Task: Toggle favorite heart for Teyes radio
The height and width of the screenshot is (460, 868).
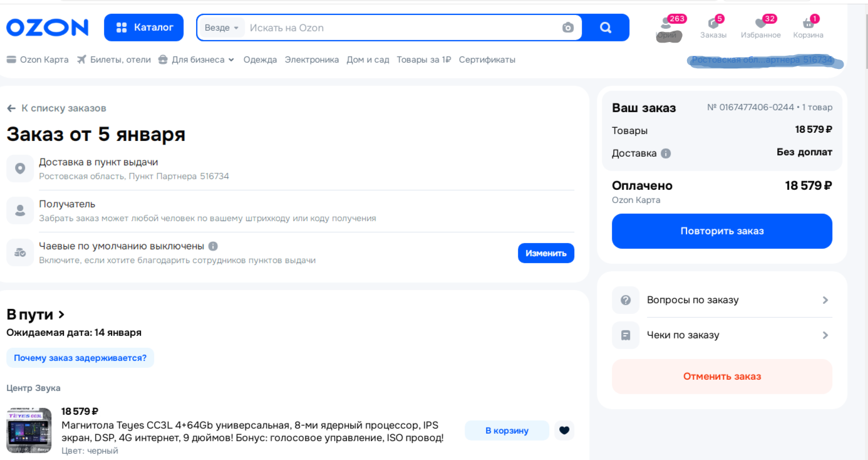Action: (x=564, y=431)
